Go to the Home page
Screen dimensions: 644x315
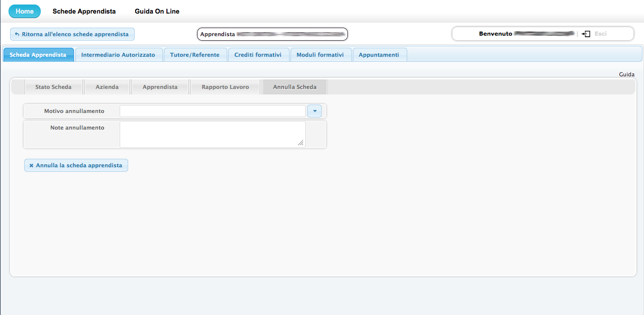pos(25,11)
